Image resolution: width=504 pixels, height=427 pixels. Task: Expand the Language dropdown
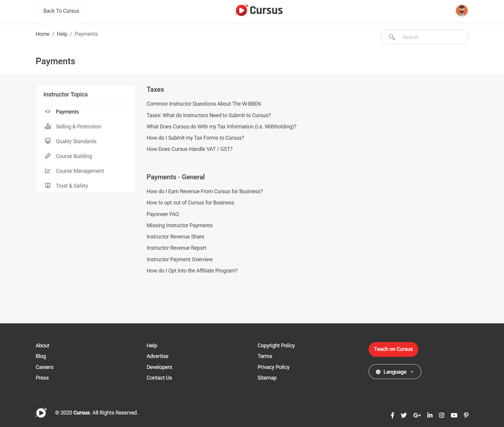tap(394, 372)
